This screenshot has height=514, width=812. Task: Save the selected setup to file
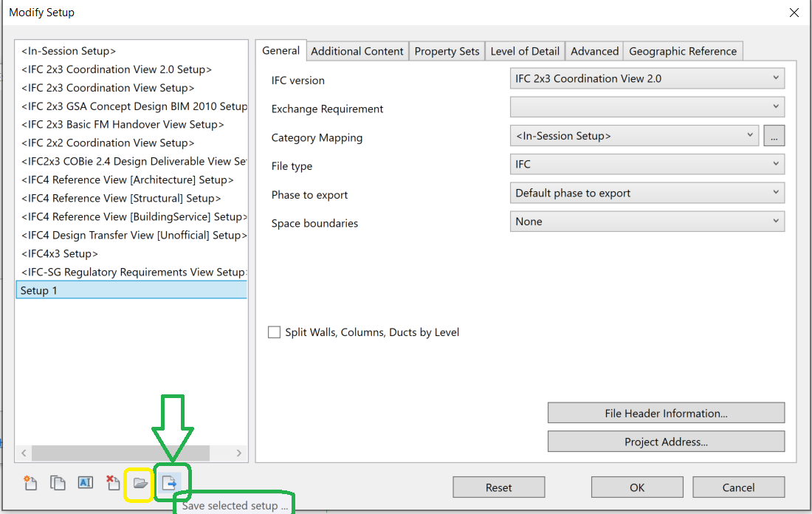(x=171, y=483)
